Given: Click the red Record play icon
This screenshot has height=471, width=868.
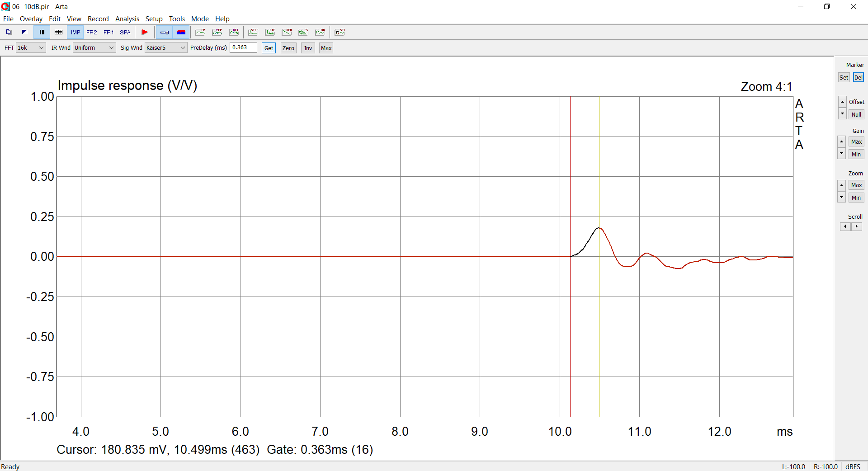Looking at the screenshot, I should 145,32.
